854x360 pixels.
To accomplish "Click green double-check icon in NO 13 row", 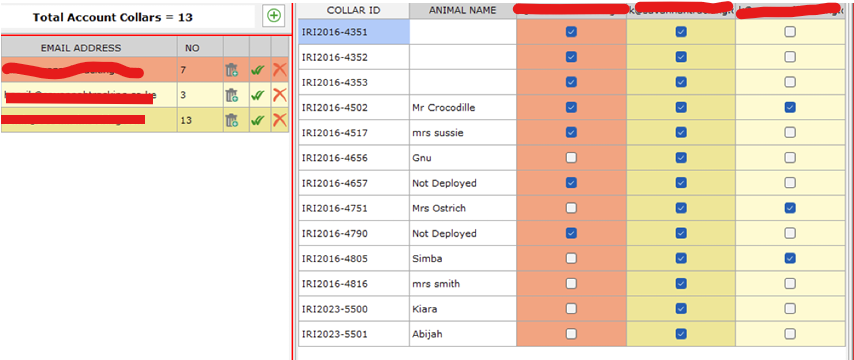I will click(x=259, y=120).
